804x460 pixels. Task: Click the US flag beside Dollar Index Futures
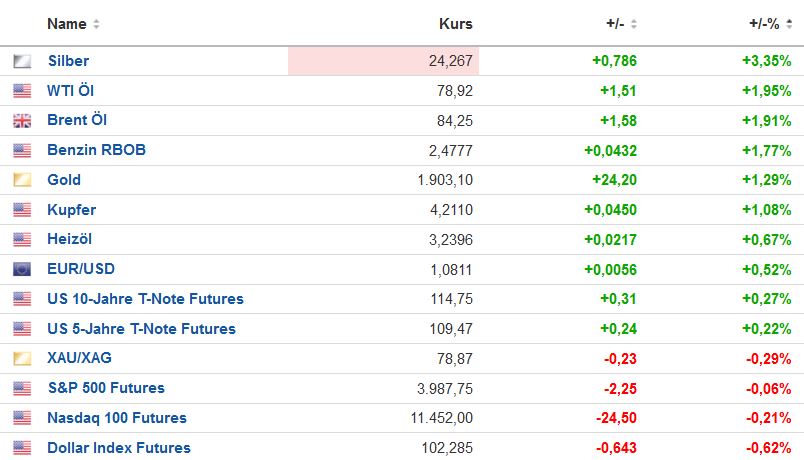[22, 448]
